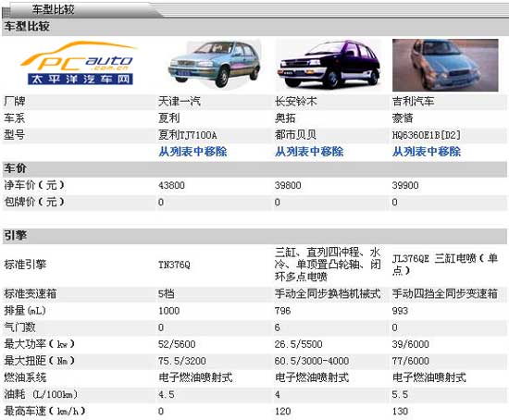The width and height of the screenshot is (509, 420).
Task: Click displacement value 993
Action: pos(400,311)
